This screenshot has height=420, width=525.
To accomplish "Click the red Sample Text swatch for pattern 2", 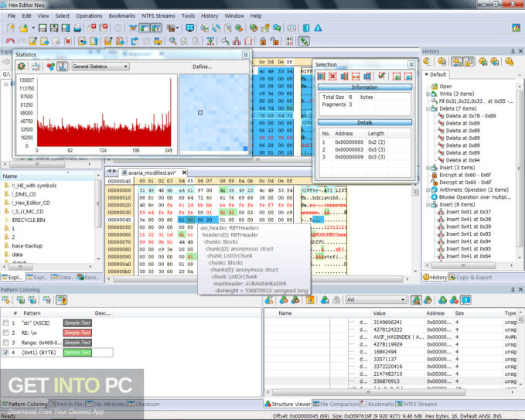I will point(77,333).
